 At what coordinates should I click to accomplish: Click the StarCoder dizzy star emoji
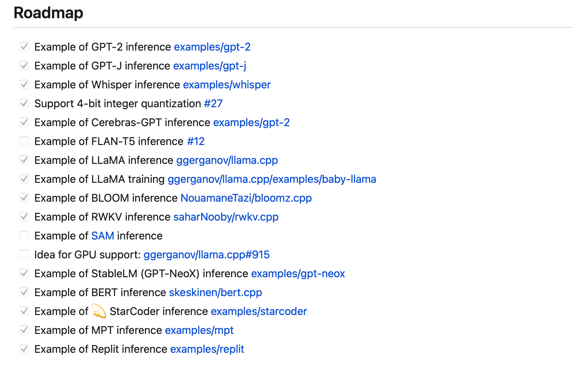point(99,311)
